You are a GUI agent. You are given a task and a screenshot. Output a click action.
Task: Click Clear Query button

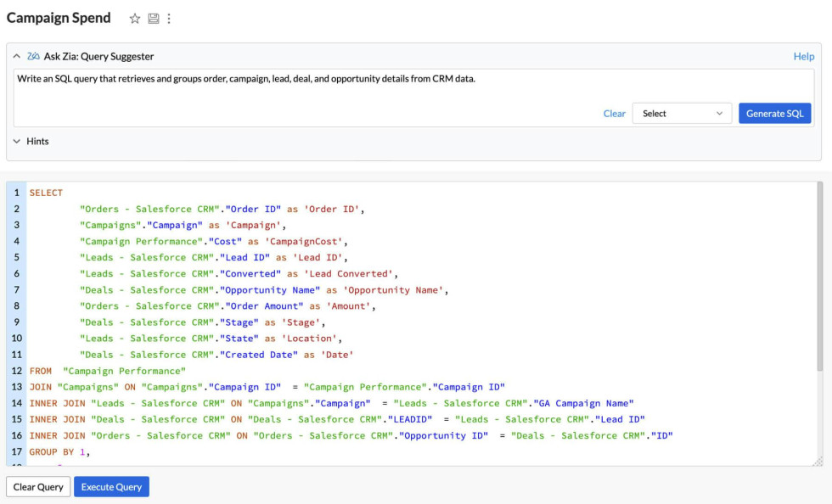(x=37, y=486)
